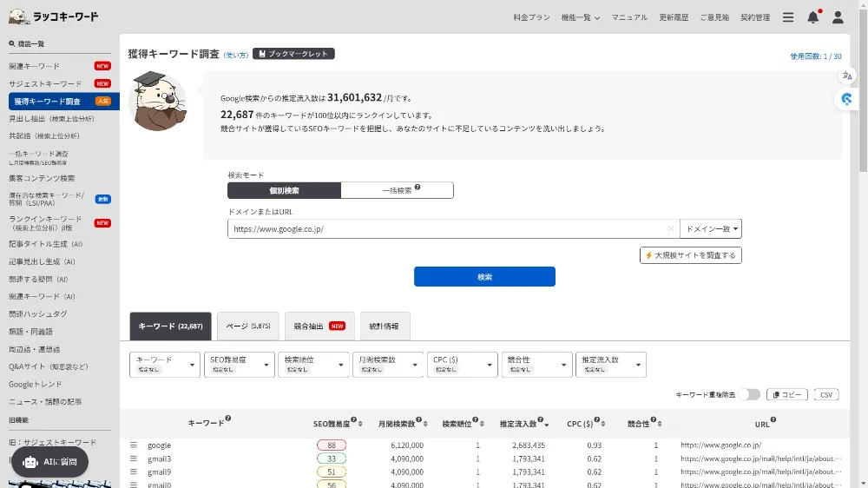Click the translate icon at right edge

point(847,76)
